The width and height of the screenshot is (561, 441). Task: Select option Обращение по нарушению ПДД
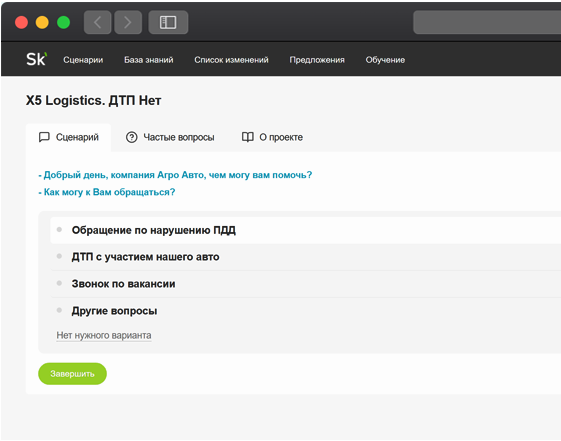[x=306, y=230]
